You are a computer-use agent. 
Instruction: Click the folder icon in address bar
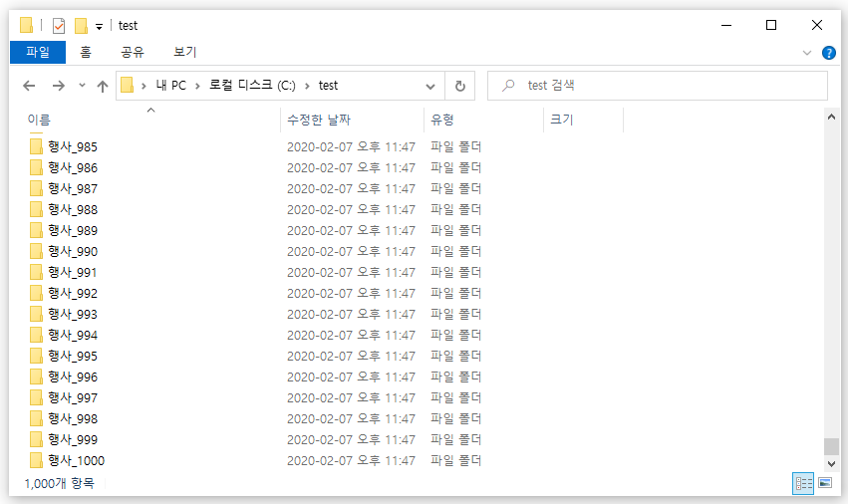point(128,85)
